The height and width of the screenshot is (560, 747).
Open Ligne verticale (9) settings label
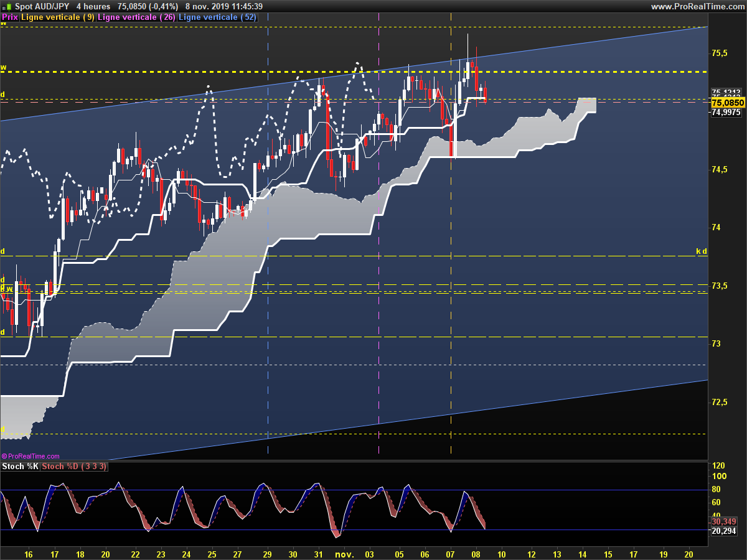point(58,17)
